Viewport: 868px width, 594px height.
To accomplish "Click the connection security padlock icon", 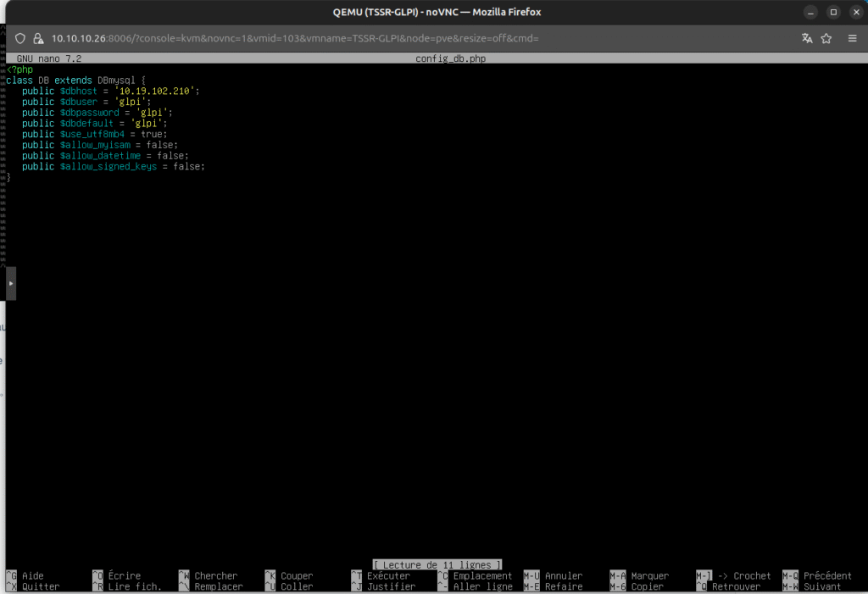I will point(38,39).
